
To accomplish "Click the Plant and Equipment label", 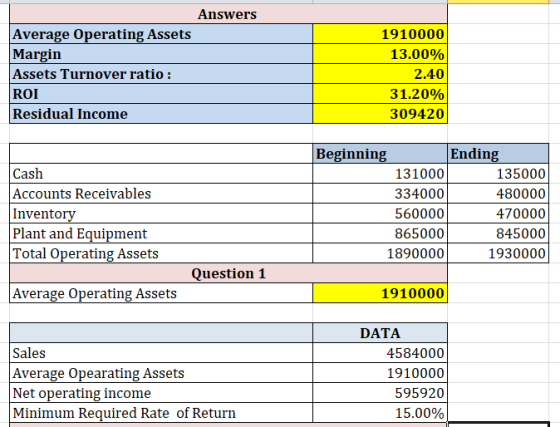I will point(161,234).
